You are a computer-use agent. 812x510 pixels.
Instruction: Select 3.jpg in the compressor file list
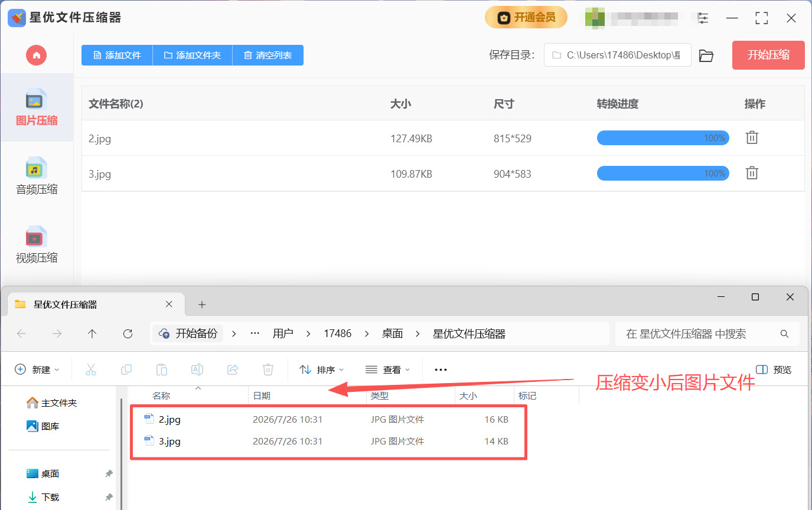click(100, 174)
